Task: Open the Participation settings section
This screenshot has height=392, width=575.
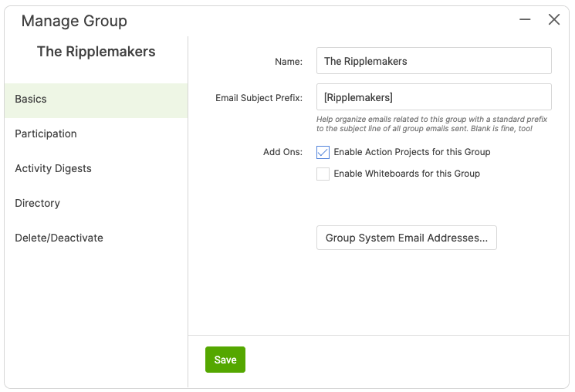Action: pyautogui.click(x=96, y=134)
